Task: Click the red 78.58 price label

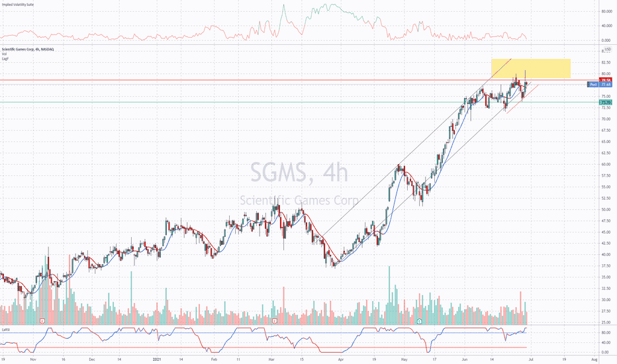Action: point(605,80)
